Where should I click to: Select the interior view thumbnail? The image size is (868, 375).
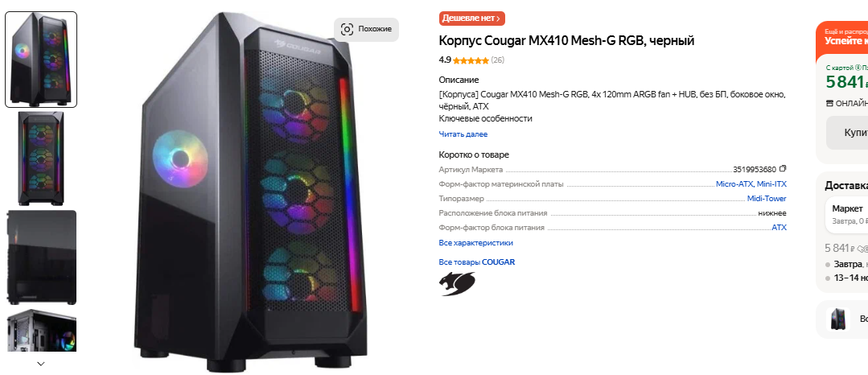coord(42,331)
